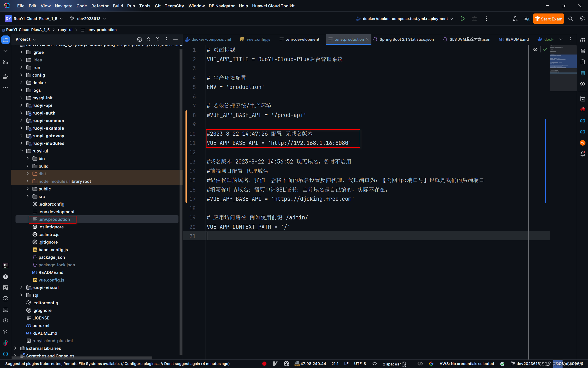Open the dev2023613 branch dropdown
Image resolution: width=588 pixels, height=368 pixels.
pos(88,19)
